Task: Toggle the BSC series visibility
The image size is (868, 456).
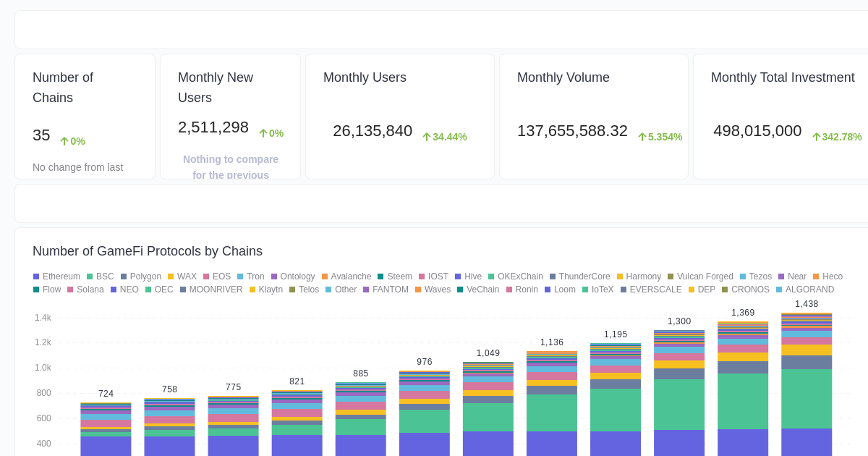Action: 91,276
